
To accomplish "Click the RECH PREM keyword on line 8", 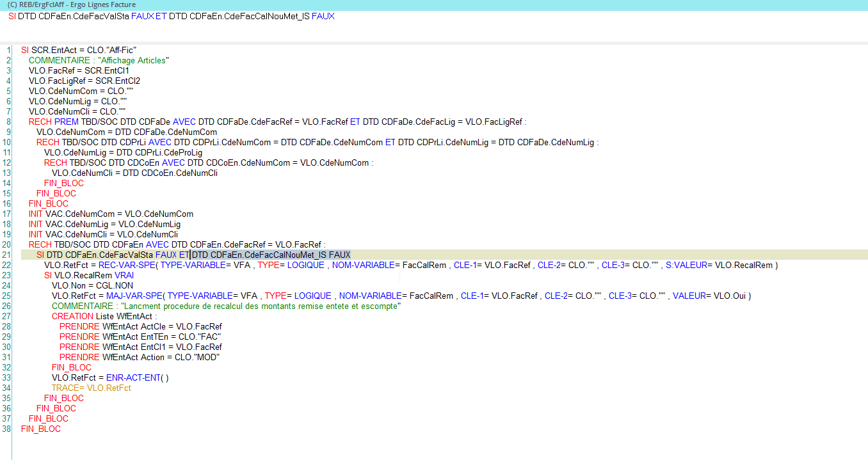I will [52, 122].
